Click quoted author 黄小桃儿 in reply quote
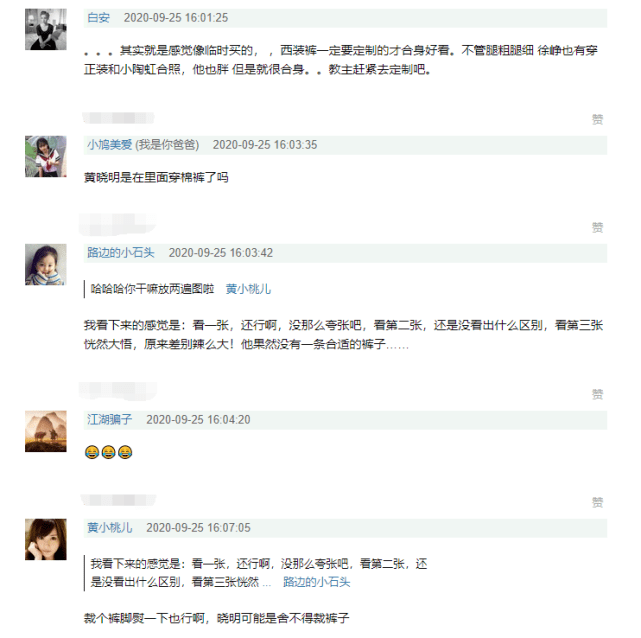641x638 pixels. [248, 289]
